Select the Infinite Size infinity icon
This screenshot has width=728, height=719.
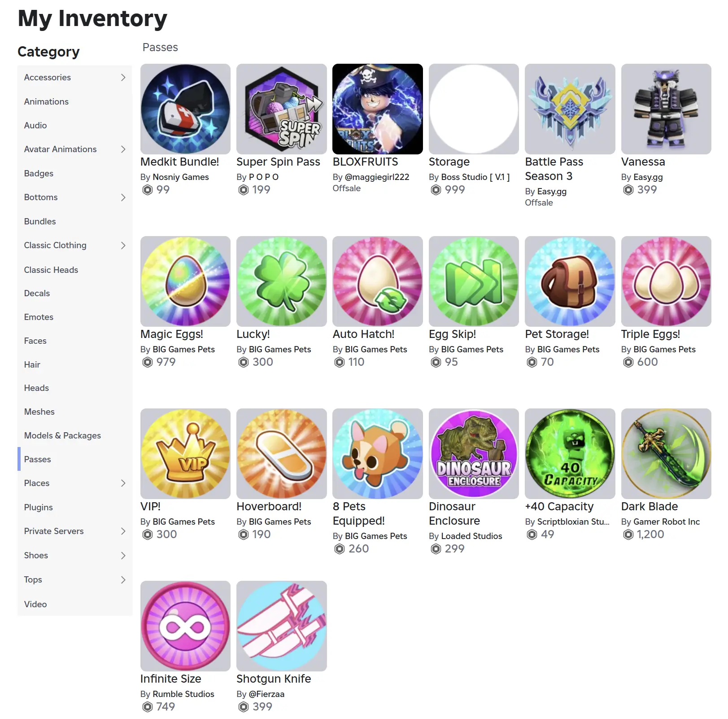click(185, 626)
